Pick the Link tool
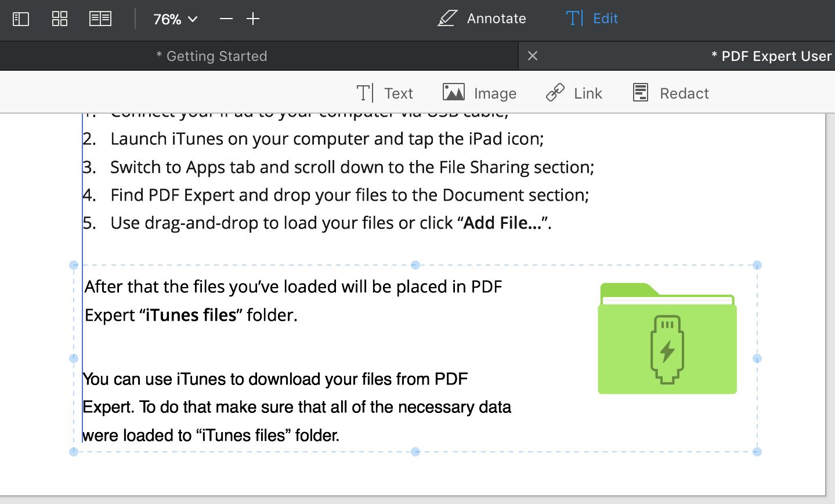Screen dimensions: 835x504 pyautogui.click(x=574, y=93)
